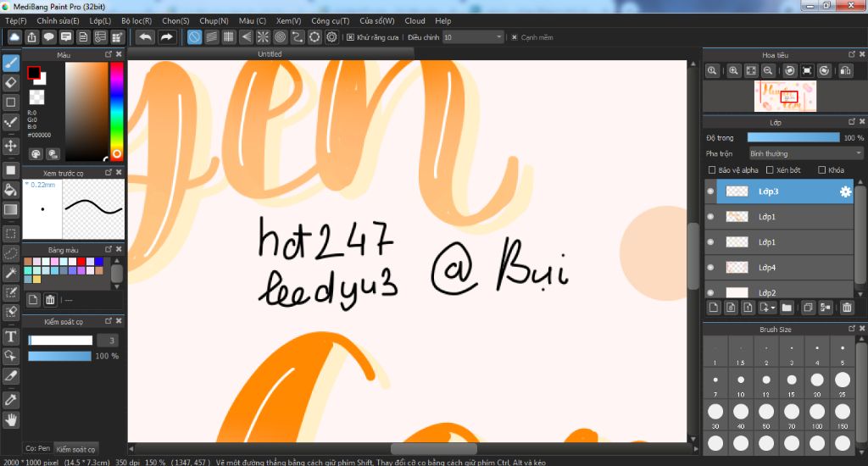Delete palette color trash button
The image size is (868, 466).
pyautogui.click(x=50, y=299)
